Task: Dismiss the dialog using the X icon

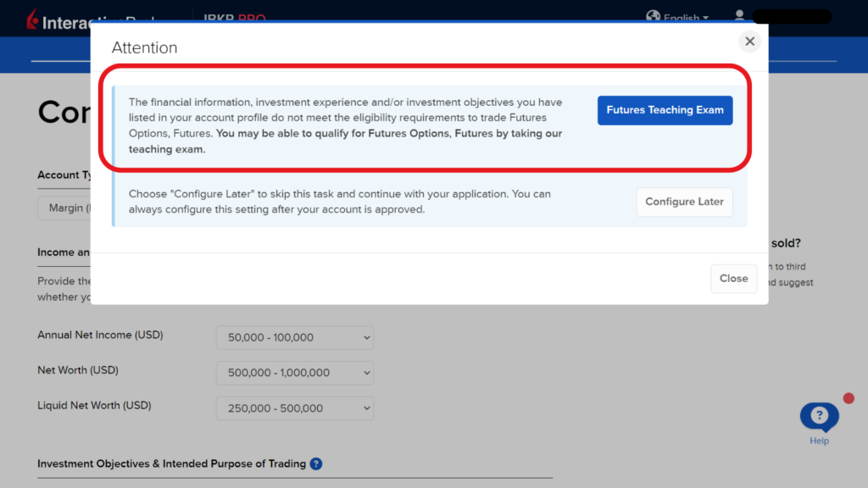Action: tap(749, 41)
